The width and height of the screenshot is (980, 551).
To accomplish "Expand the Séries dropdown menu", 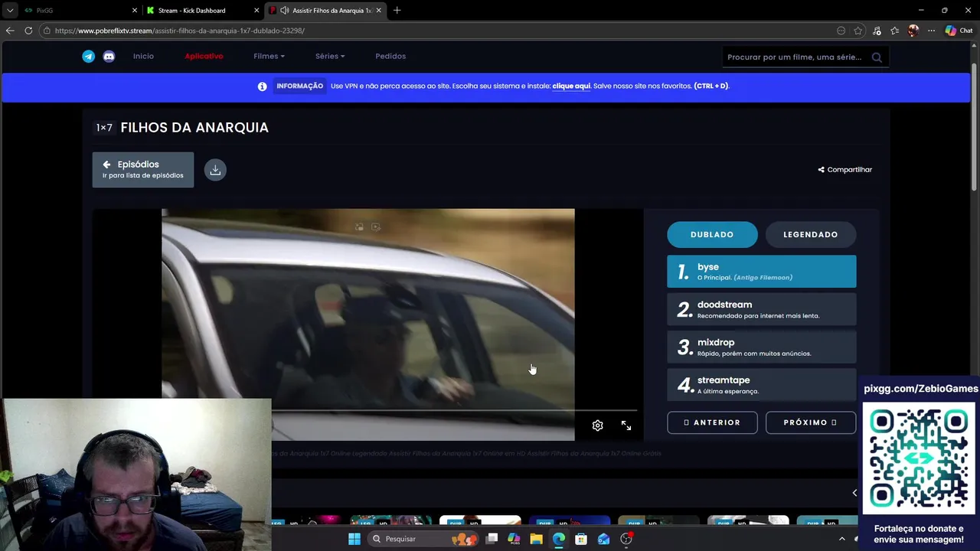I will (x=330, y=56).
